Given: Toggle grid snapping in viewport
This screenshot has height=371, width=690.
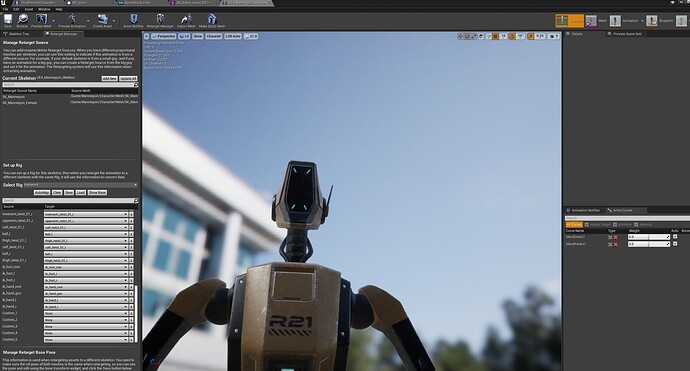Looking at the screenshot, I should [495, 37].
